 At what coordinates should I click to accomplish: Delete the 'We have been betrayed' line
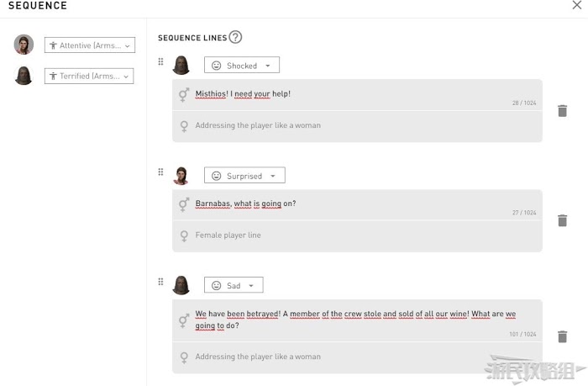[x=562, y=336]
